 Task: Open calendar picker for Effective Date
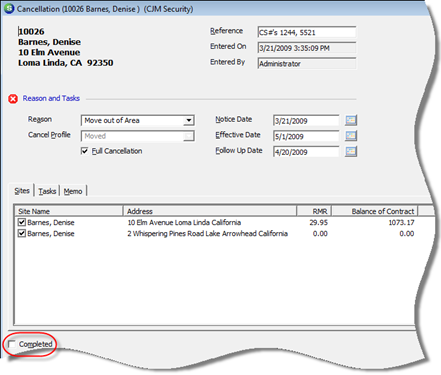click(x=351, y=136)
